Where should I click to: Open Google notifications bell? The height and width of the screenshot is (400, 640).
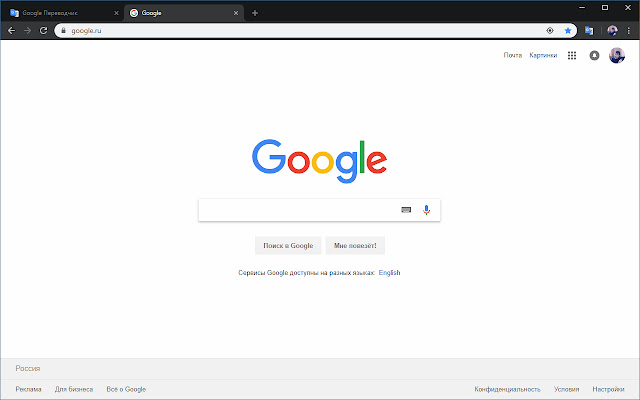[594, 56]
